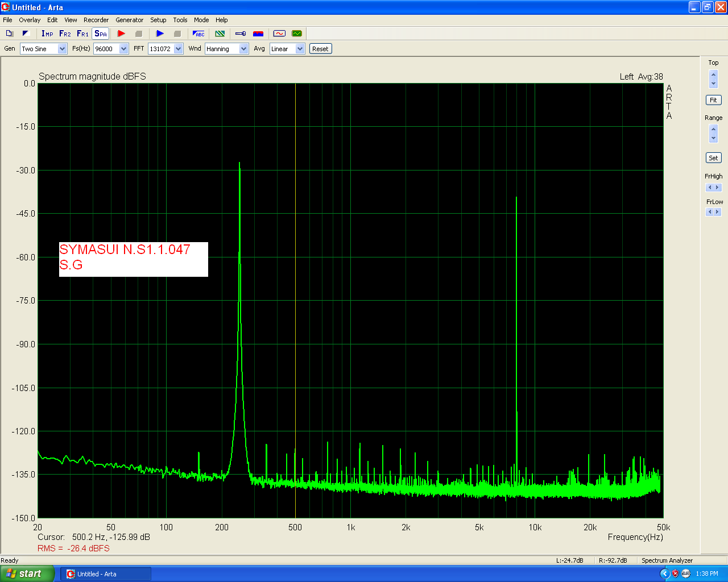
Task: Click the Untitled - Arta taskbar button
Action: [x=106, y=574]
